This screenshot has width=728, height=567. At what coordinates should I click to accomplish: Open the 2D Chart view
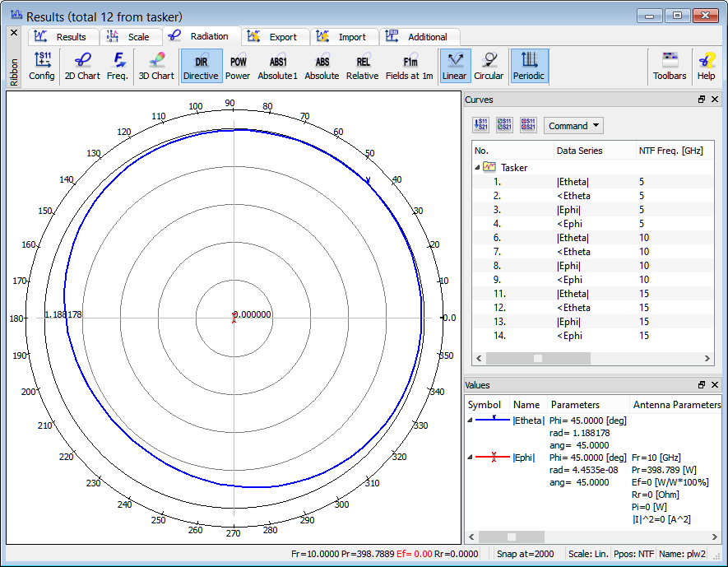(82, 66)
